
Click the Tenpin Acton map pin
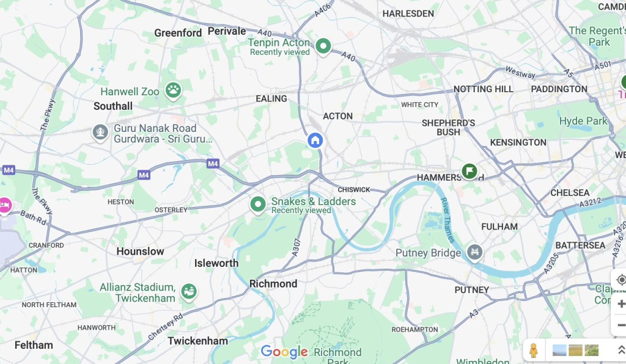tap(323, 46)
